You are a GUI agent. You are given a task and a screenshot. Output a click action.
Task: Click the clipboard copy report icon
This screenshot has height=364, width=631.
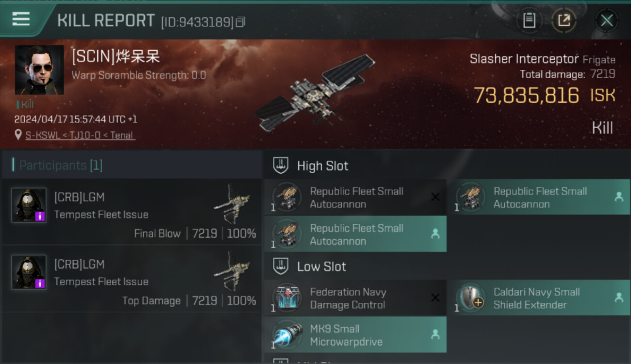click(529, 20)
